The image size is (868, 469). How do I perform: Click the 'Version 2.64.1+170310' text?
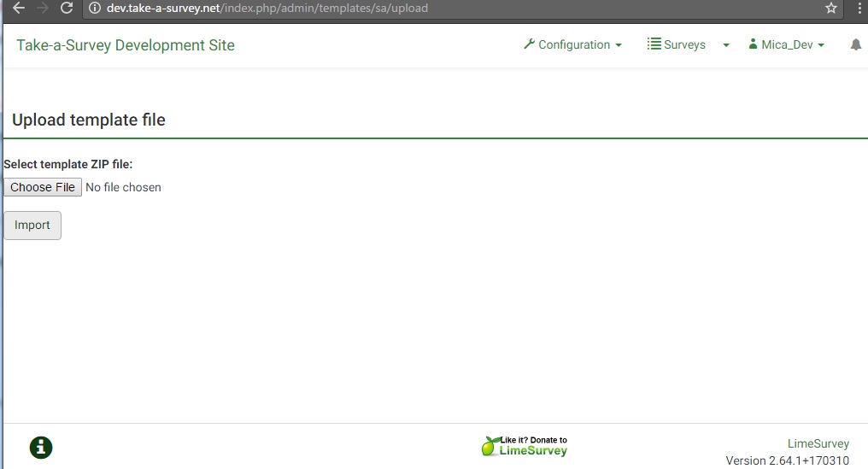pos(787,460)
